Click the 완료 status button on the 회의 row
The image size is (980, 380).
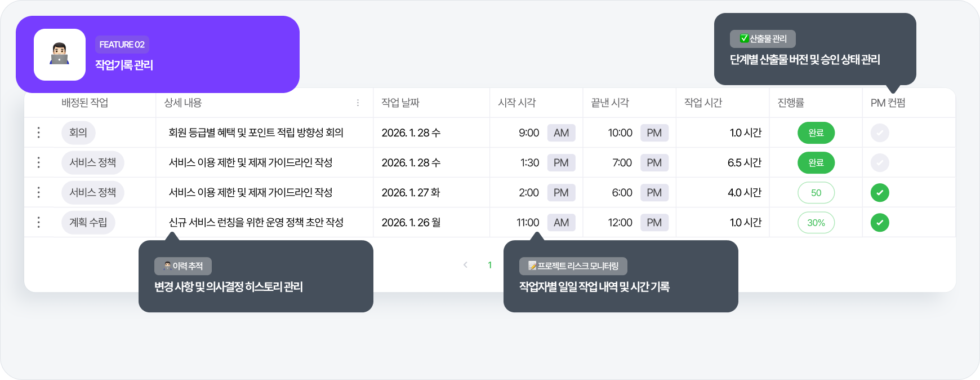[816, 132]
